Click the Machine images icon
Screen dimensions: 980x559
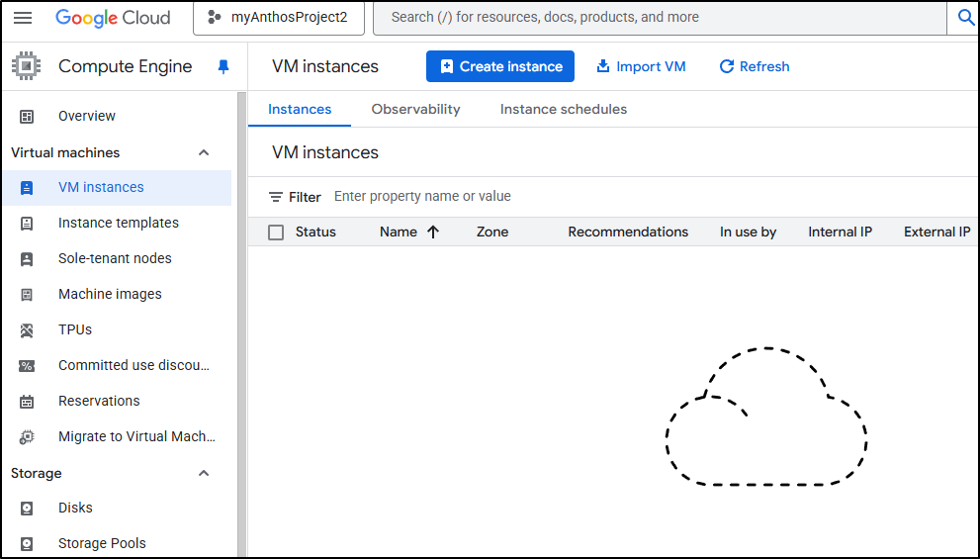pos(27,295)
